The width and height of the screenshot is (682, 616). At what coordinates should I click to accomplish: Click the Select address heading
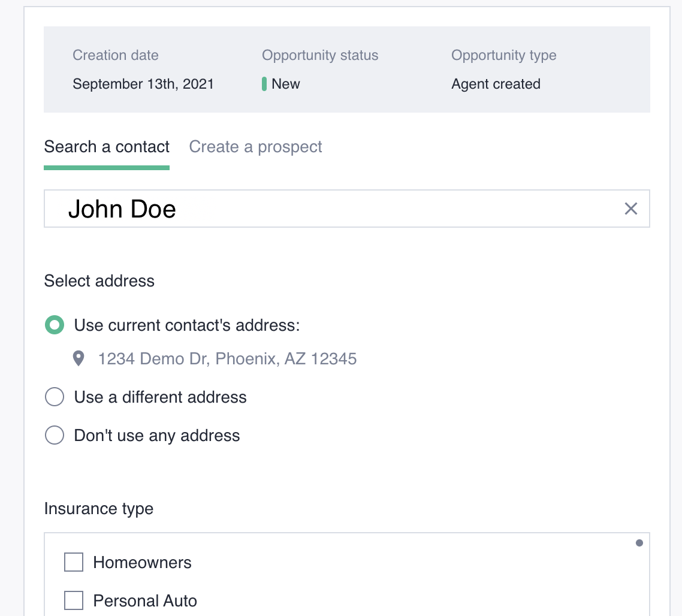[99, 281]
